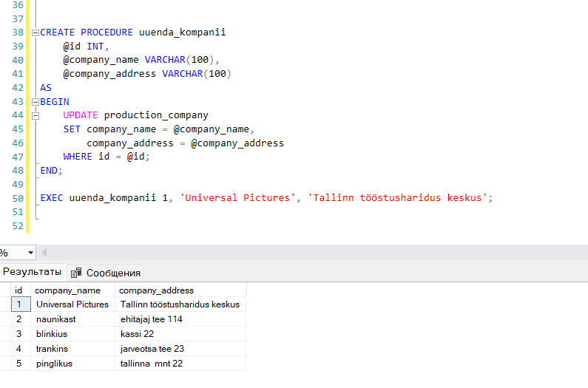Screen dimensions: 588x388
Task: Place cursor on uuenda_kompanii procedure name in CREATE line
Action: click(182, 33)
